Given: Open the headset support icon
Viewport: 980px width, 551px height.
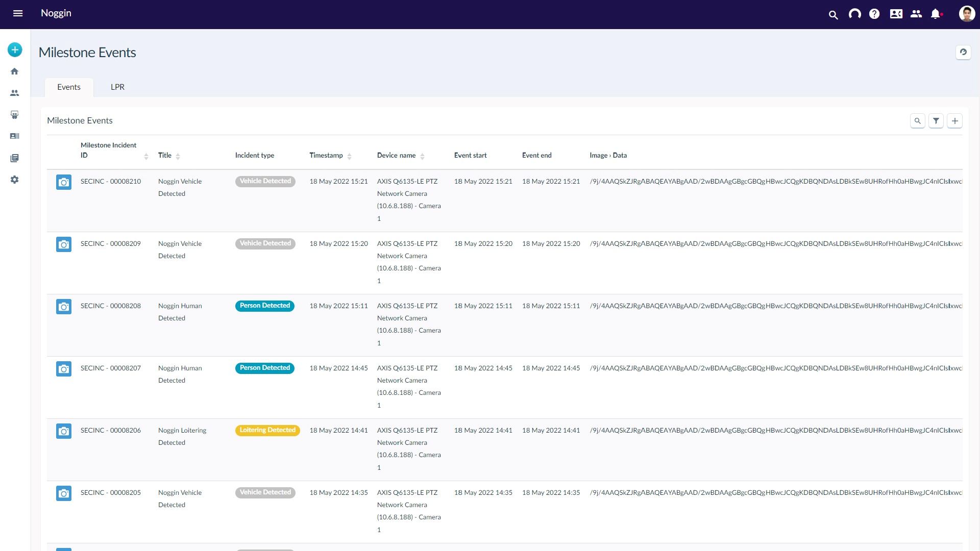Looking at the screenshot, I should pos(854,14).
